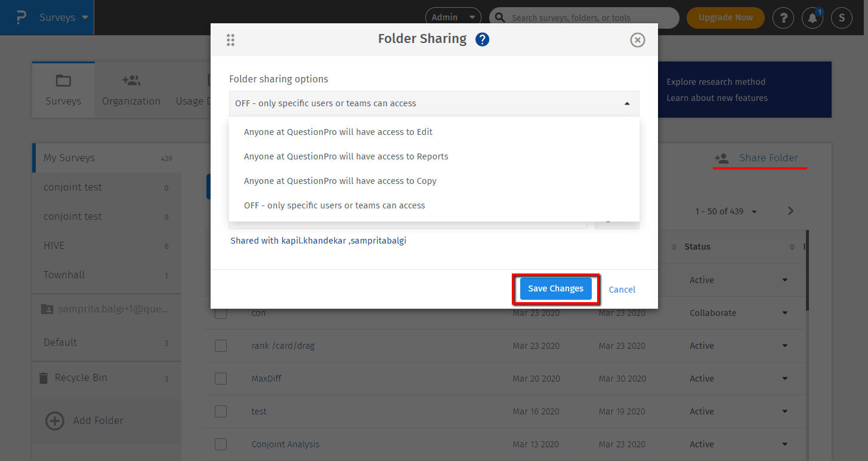Tick the checkbox beside rank /card/drag
The image size is (868, 461).
tap(221, 345)
